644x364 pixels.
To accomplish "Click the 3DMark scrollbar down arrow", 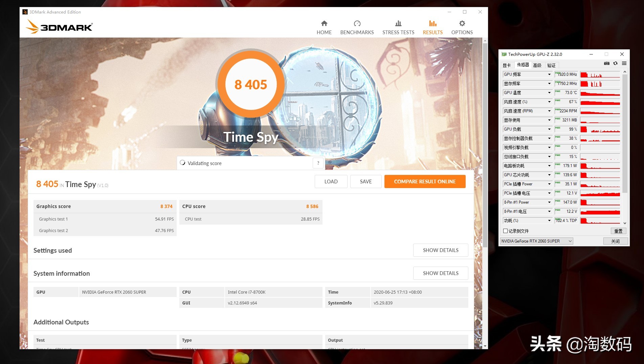I will pos(485,346).
